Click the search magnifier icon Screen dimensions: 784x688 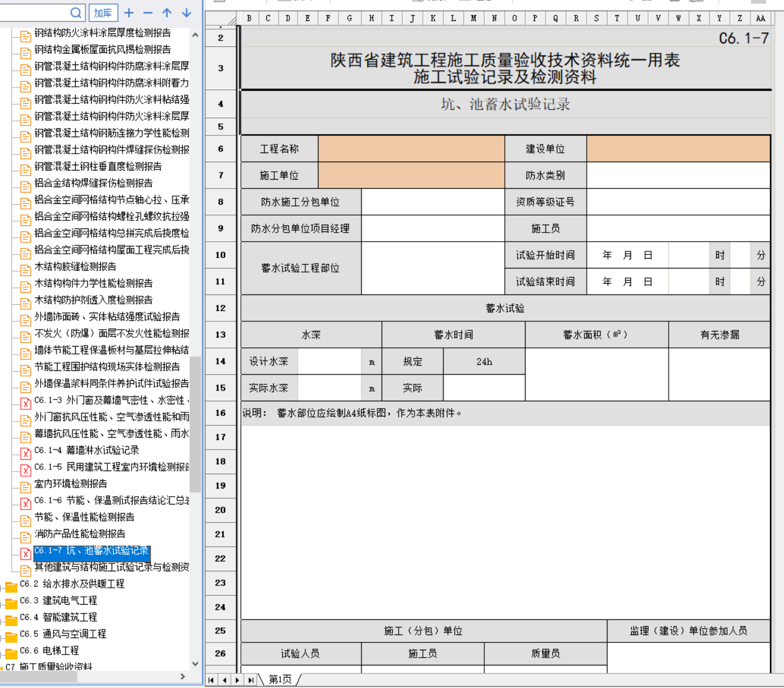click(x=76, y=13)
